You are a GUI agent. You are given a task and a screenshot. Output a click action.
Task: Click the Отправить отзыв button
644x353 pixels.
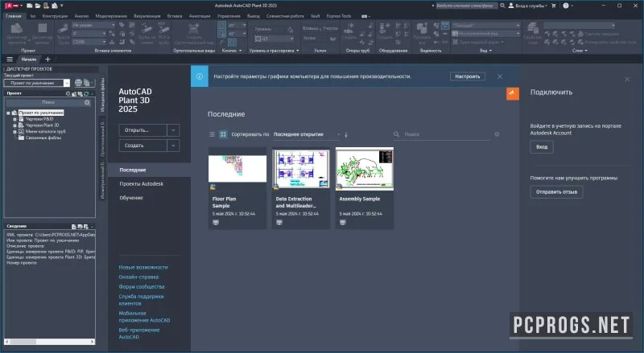556,191
